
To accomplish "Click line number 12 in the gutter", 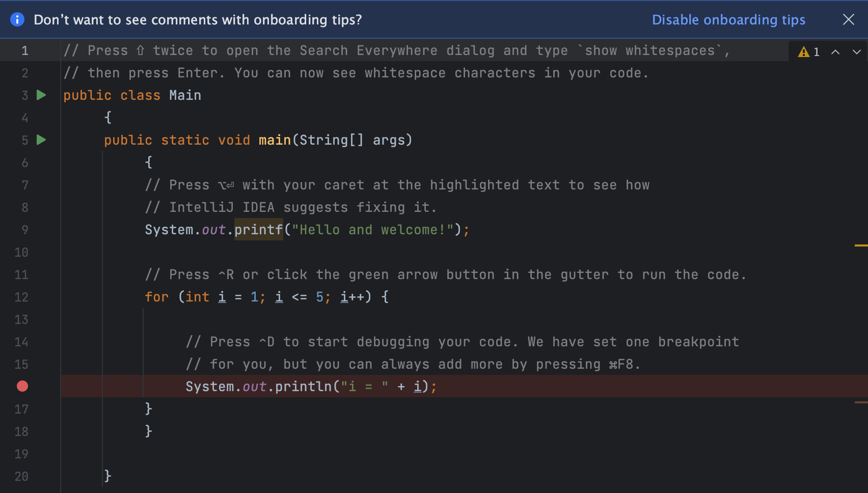I will coord(21,297).
